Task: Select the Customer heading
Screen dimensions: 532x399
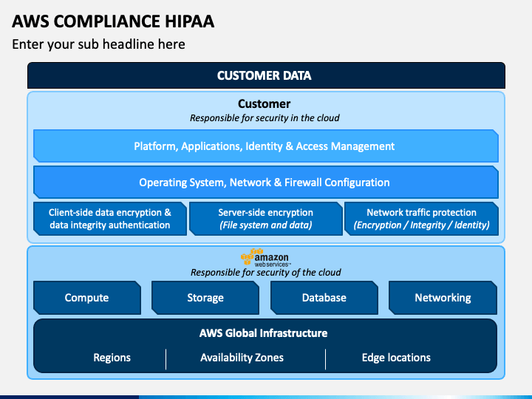Action: (x=264, y=103)
